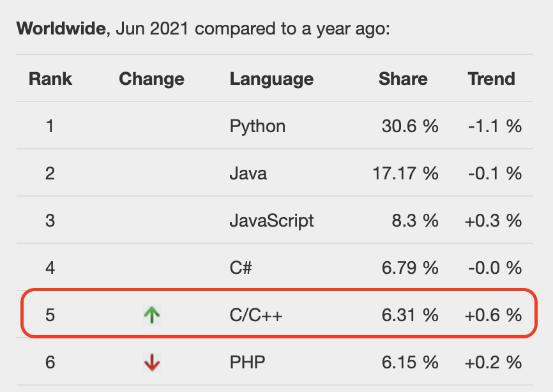Select the Python language name
The height and width of the screenshot is (392, 553).
point(257,127)
